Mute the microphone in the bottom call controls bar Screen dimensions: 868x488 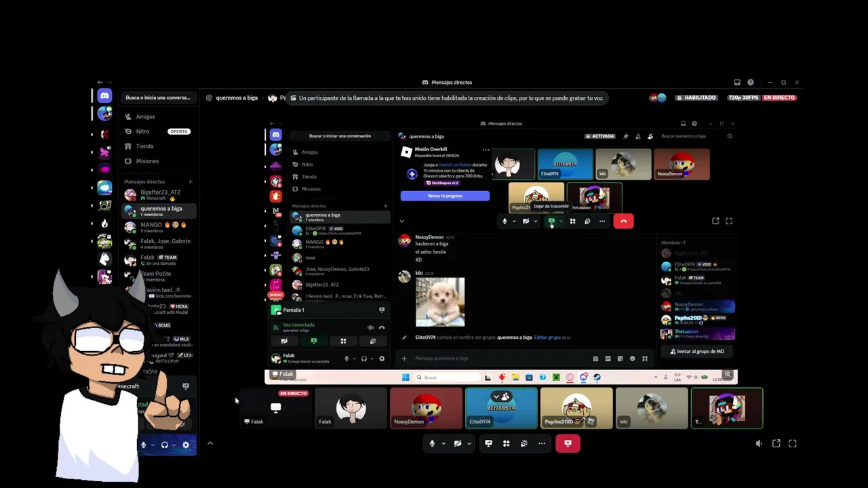tap(432, 443)
